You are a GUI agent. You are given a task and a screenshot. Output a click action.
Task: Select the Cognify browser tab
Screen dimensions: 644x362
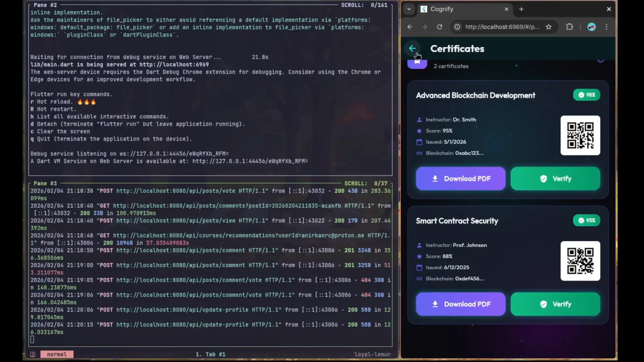tap(465, 9)
